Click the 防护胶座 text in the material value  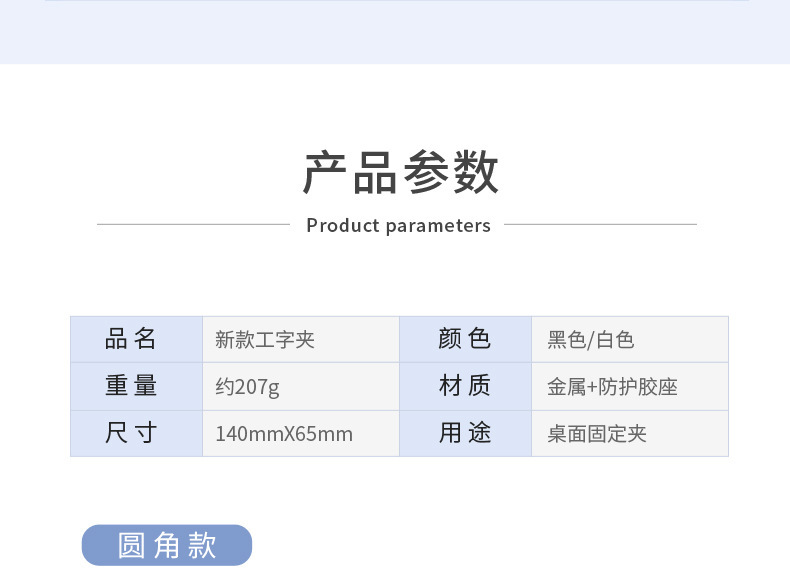(x=638, y=387)
